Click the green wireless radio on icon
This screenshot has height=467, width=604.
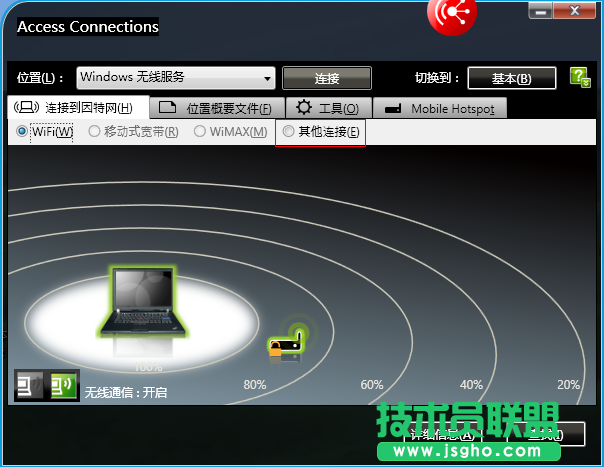[x=63, y=385]
